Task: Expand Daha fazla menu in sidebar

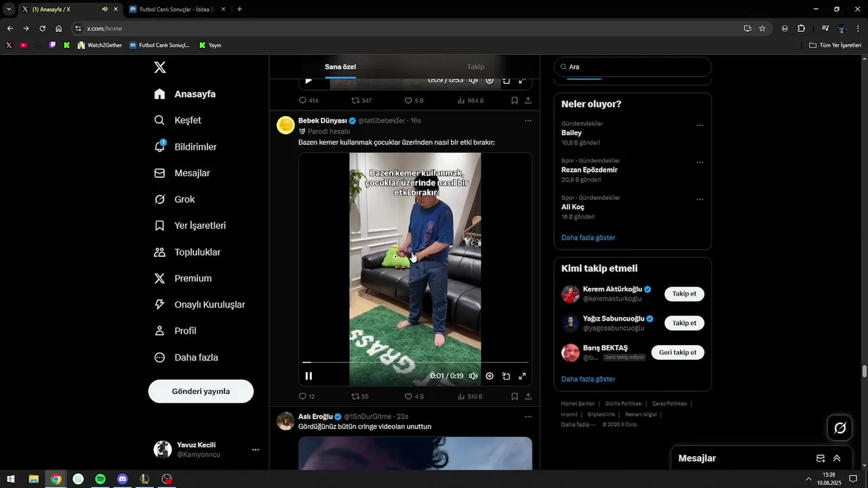Action: coord(186,357)
